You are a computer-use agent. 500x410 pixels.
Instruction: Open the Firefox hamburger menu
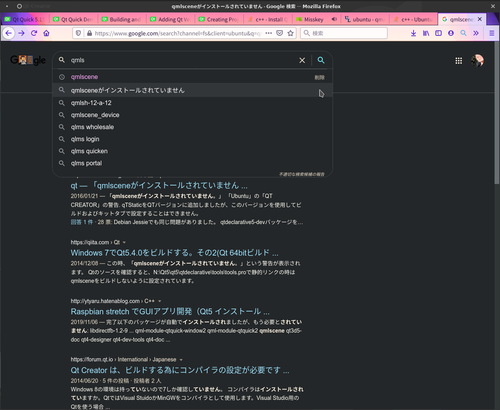492,33
